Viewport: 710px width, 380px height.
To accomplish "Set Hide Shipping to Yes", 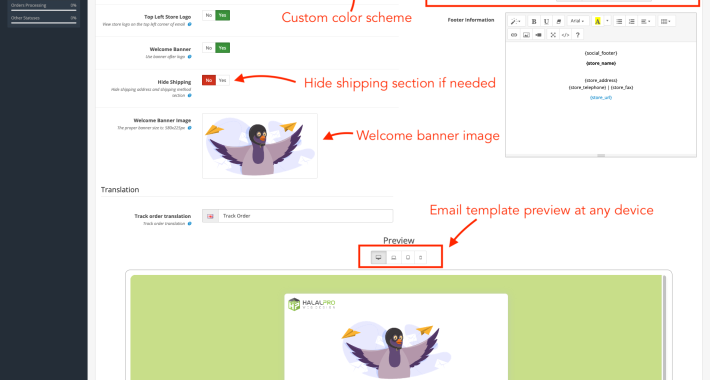I will (x=222, y=81).
